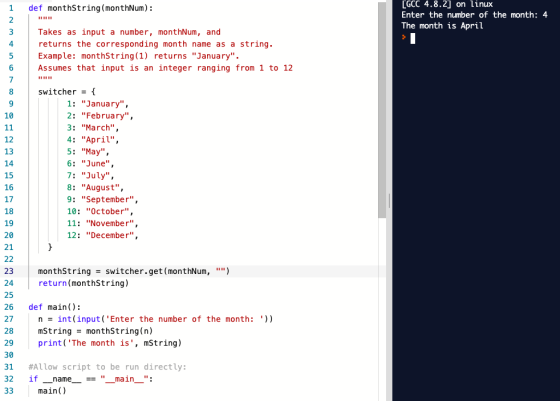Click the closing brace on line 21

(x=50, y=247)
